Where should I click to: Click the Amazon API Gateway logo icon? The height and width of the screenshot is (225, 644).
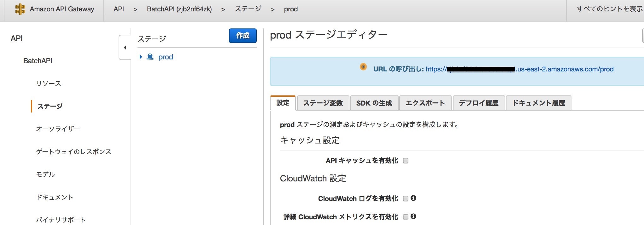[20, 9]
